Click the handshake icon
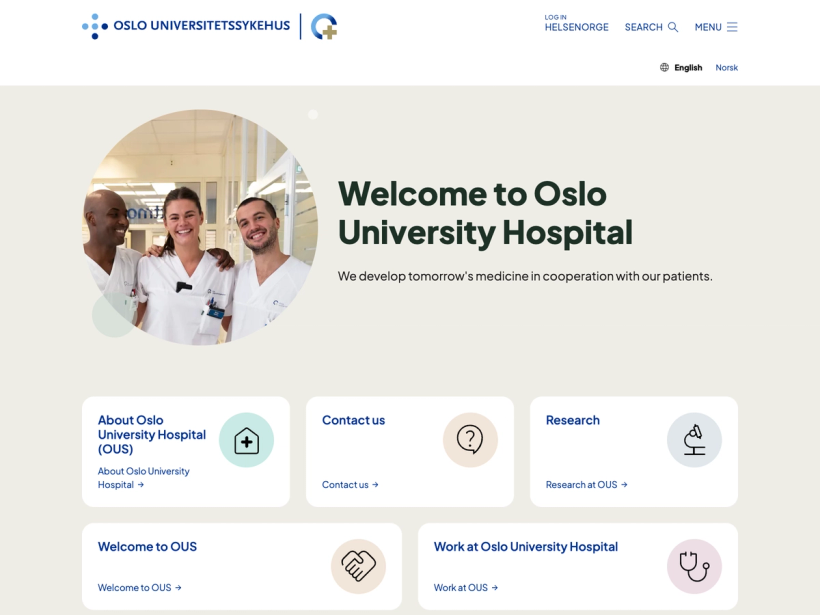The image size is (820, 615). point(358,566)
